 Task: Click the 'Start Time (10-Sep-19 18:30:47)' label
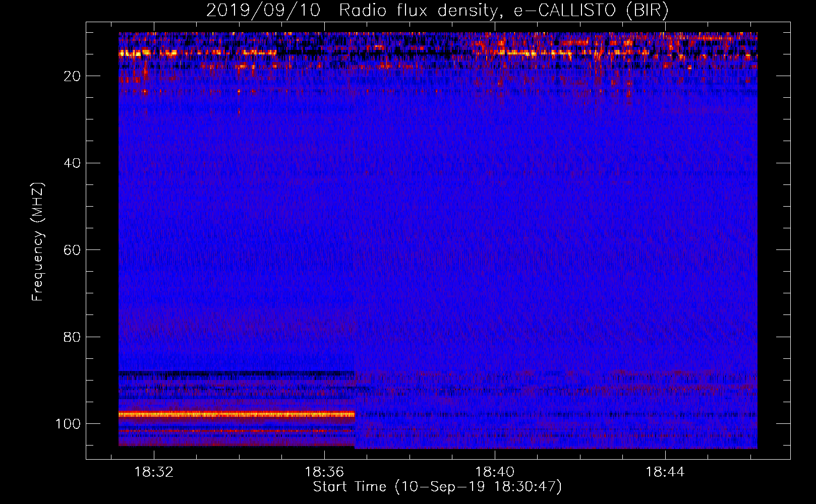coord(437,487)
